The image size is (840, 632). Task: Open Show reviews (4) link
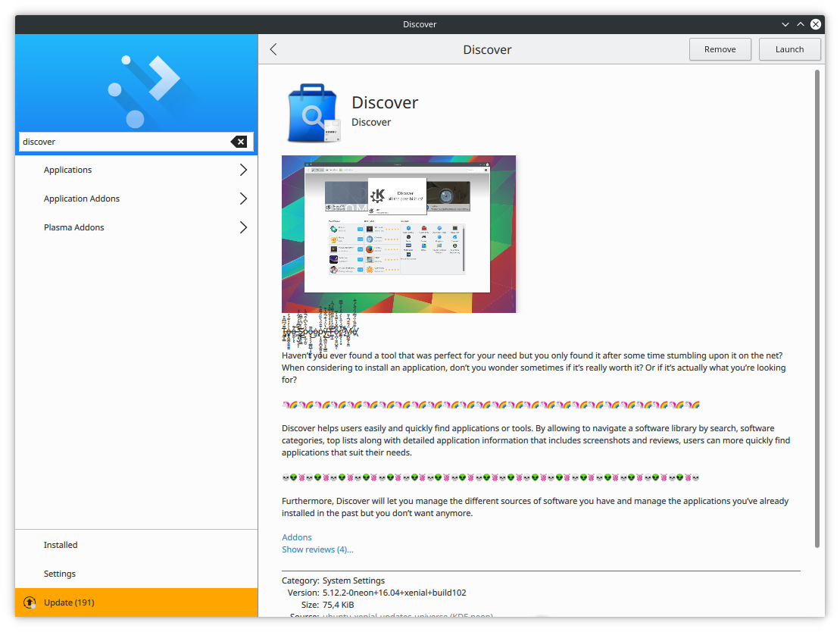coord(317,549)
